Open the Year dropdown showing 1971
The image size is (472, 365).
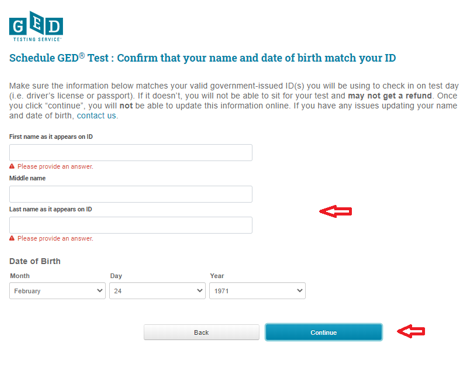(257, 291)
